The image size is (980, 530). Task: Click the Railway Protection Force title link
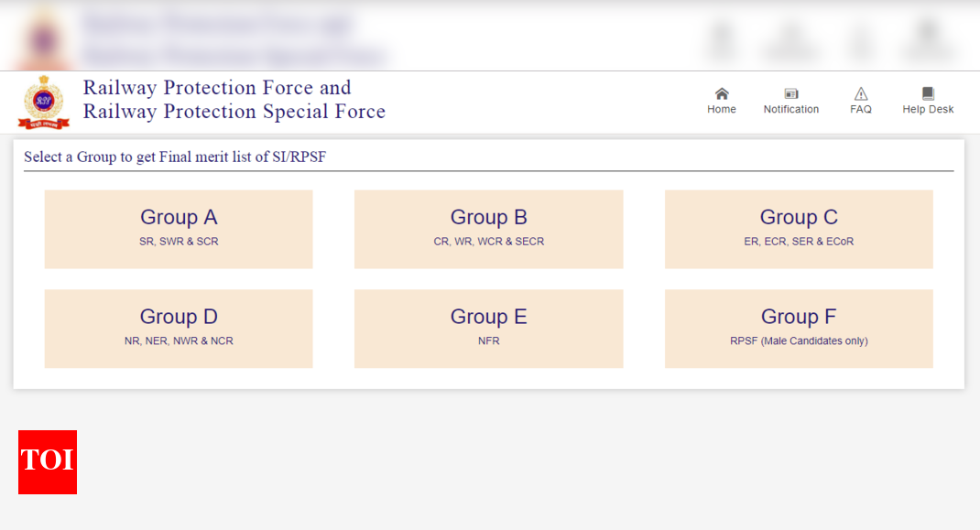tap(234, 98)
